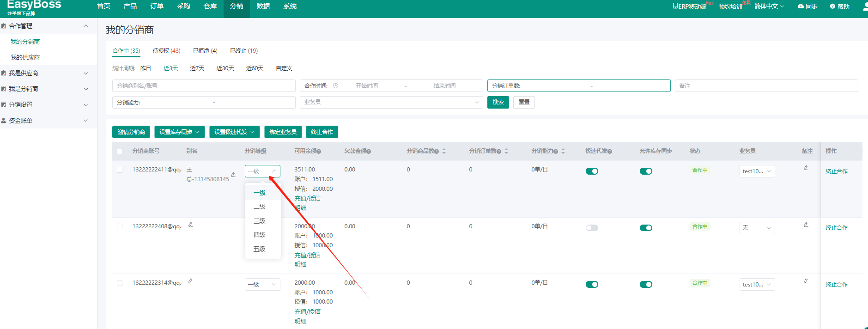Open the 设置库存同步 dropdown button
This screenshot has height=329, width=868.
coord(179,132)
